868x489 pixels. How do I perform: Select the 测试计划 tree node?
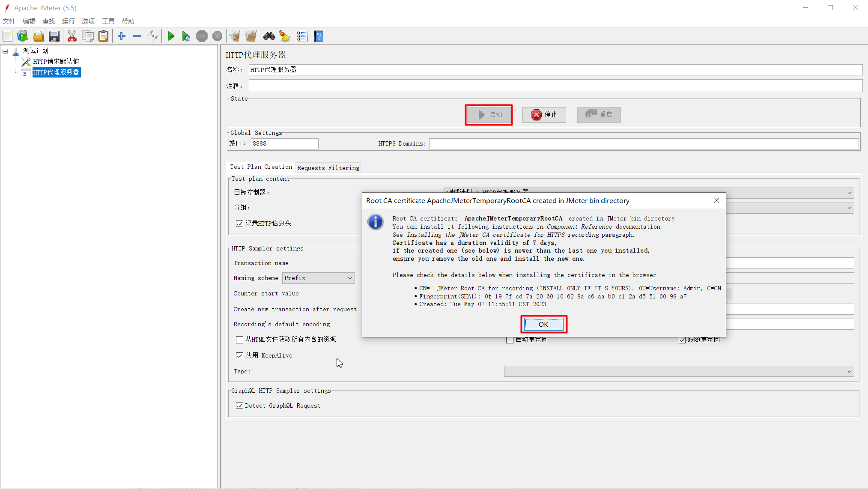(x=36, y=51)
